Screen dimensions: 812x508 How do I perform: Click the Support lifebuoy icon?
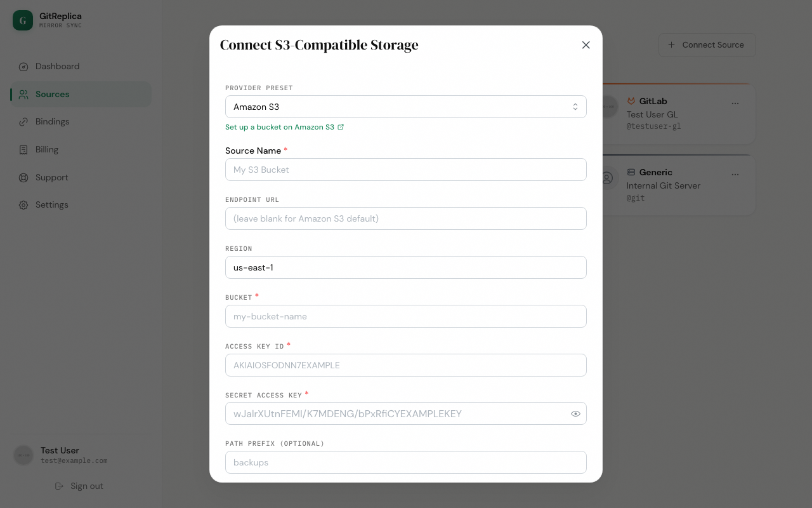[x=23, y=177]
